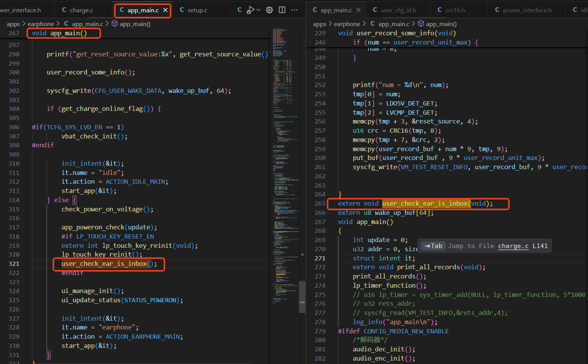The image size is (588, 364).
Task: Close the right pane's app_main.c tab
Action: (x=358, y=10)
